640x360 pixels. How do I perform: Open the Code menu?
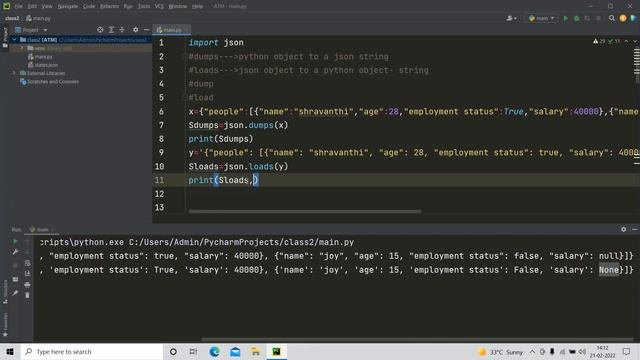[89, 6]
